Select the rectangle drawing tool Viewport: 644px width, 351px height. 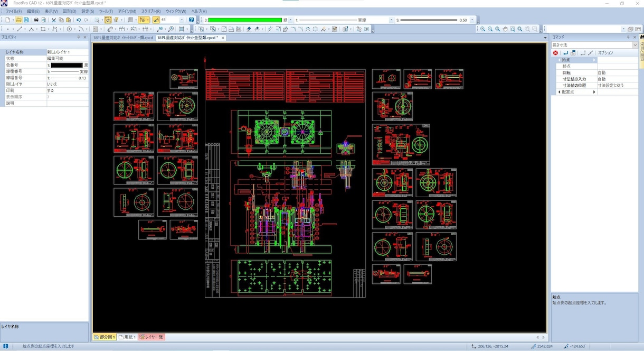(43, 29)
